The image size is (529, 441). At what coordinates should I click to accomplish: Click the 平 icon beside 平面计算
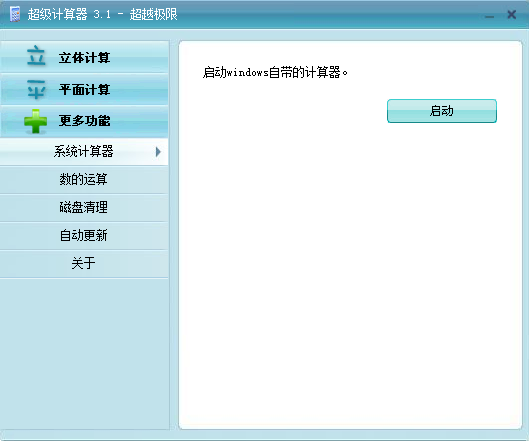36,89
